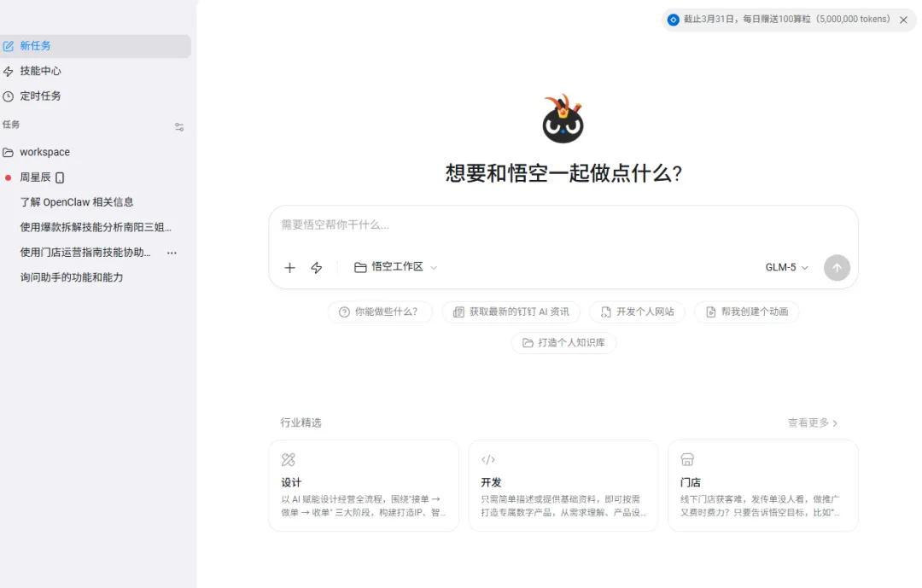Click the plus attachment icon in input box
Viewport: 922px width, 588px height.
(x=290, y=268)
